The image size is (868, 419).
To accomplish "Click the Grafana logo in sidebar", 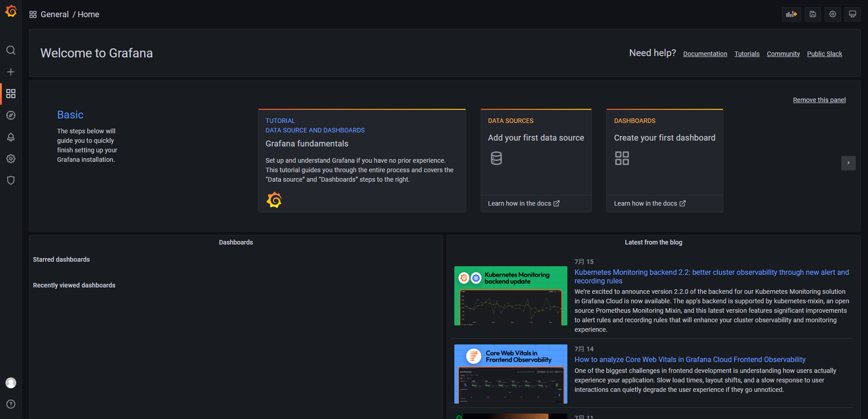I will tap(11, 11).
